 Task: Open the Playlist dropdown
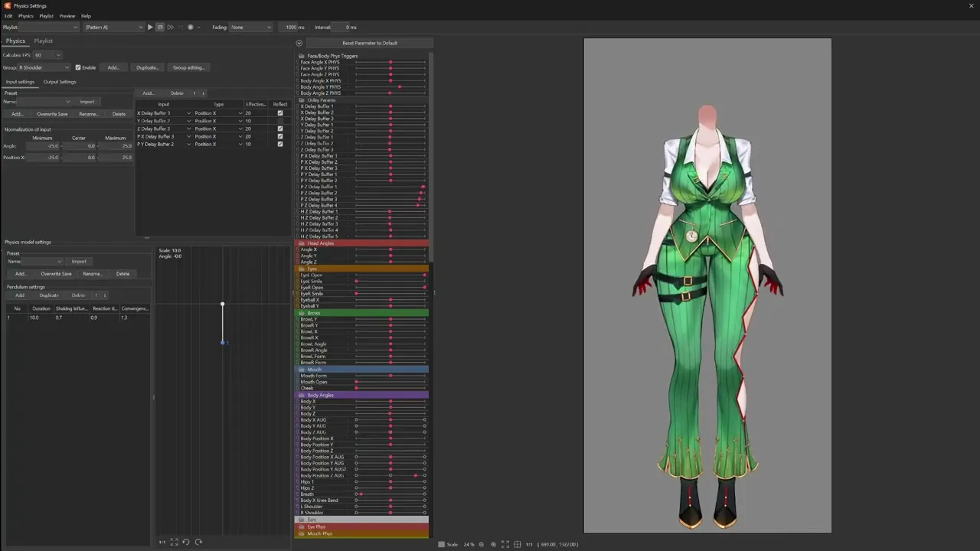[x=50, y=28]
